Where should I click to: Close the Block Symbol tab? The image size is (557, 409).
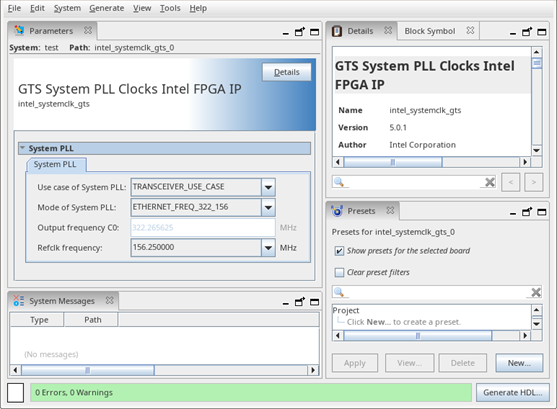(470, 31)
